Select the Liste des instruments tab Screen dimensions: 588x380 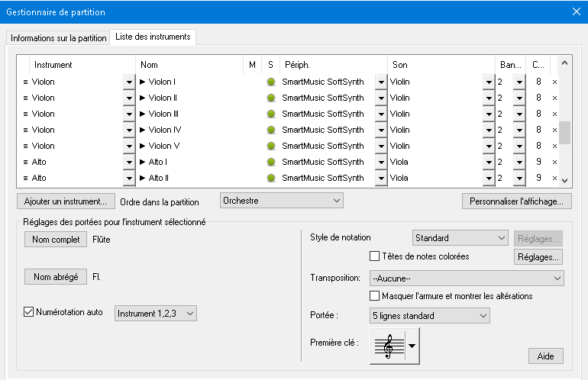tap(153, 37)
